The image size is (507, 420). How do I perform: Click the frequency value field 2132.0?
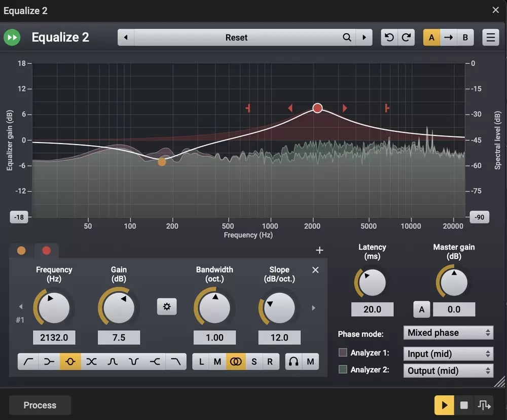(54, 337)
